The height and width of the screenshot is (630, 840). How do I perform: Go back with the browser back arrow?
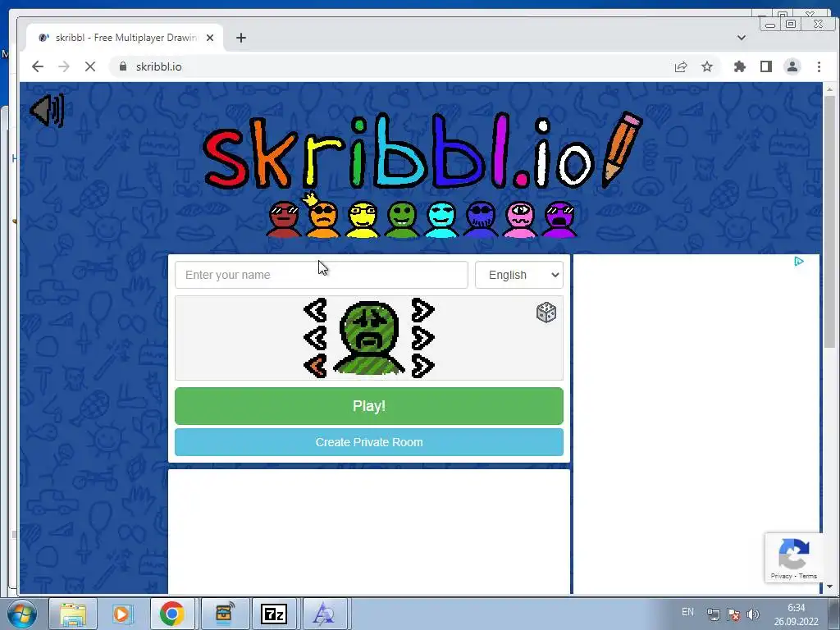[x=38, y=66]
